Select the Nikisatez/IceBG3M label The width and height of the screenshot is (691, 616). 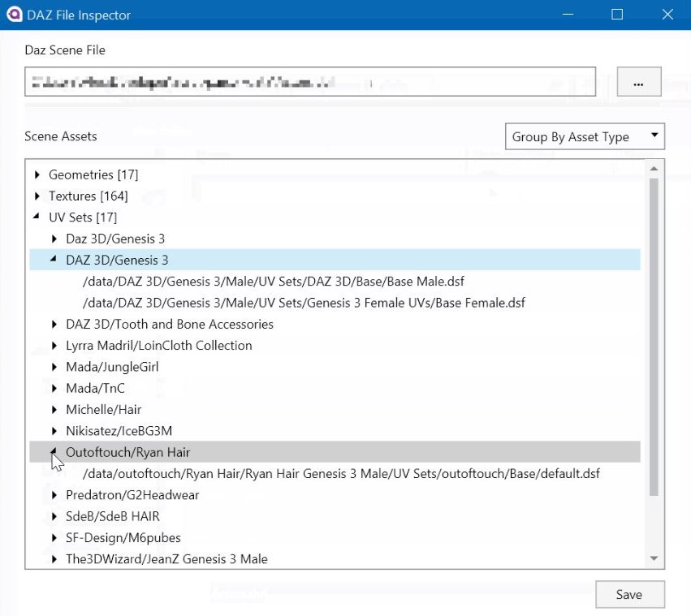pyautogui.click(x=119, y=430)
